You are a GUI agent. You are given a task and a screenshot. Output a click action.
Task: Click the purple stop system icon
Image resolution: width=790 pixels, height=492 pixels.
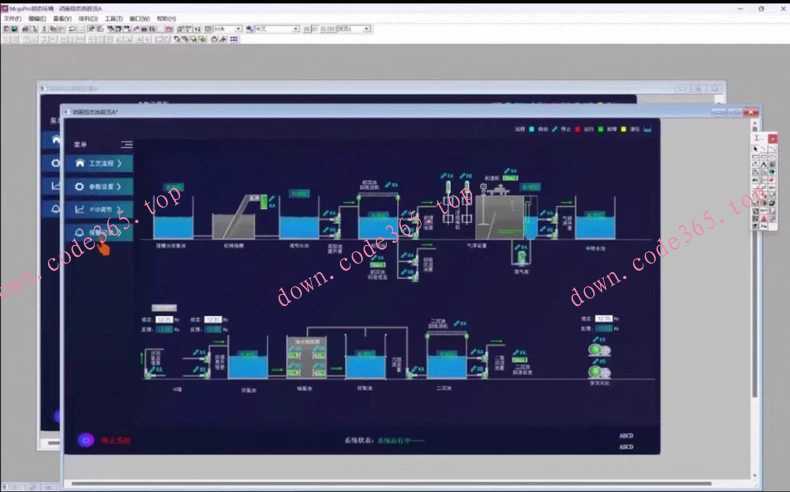[86, 440]
